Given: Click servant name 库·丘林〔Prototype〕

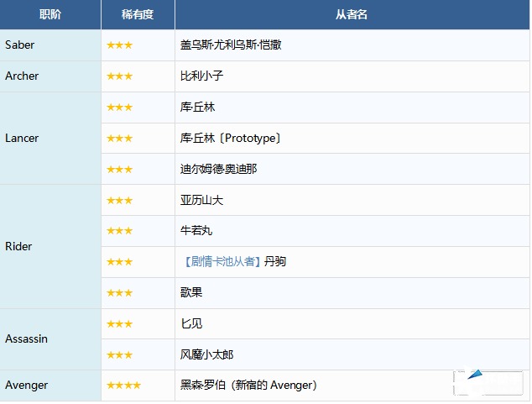Looking at the screenshot, I should pos(231,139).
